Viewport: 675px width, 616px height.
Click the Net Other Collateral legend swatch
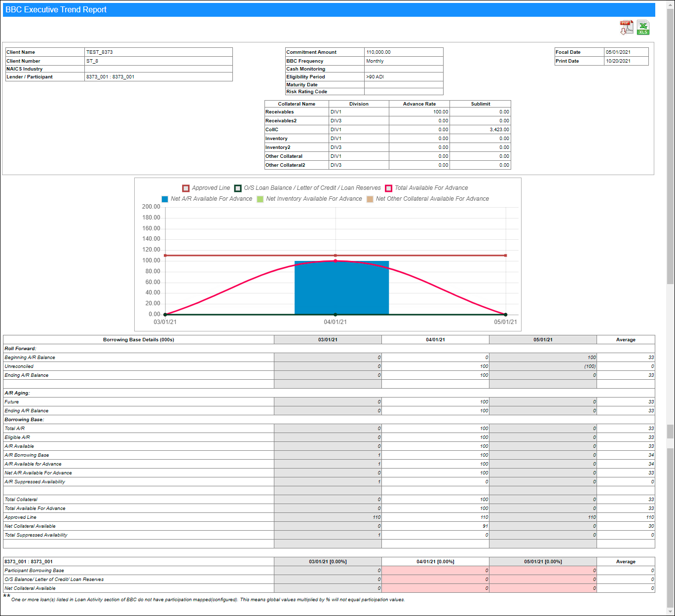(x=370, y=199)
